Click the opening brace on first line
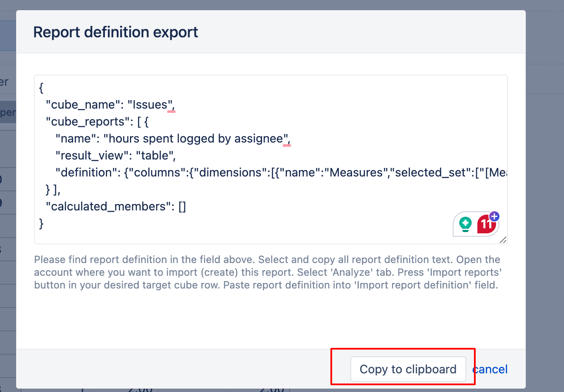This screenshot has height=392, width=564. tap(41, 88)
